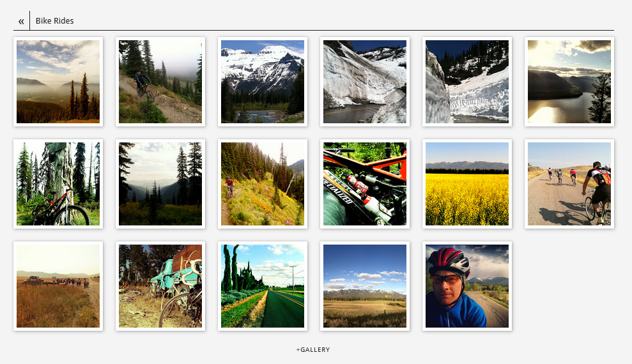Image resolution: width=632 pixels, height=364 pixels.
Task: Open the dry grass field with riders thumbnail
Action: [58, 286]
